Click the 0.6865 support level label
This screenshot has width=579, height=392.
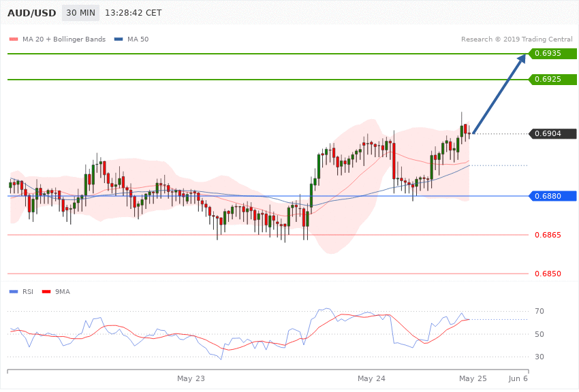(548, 235)
